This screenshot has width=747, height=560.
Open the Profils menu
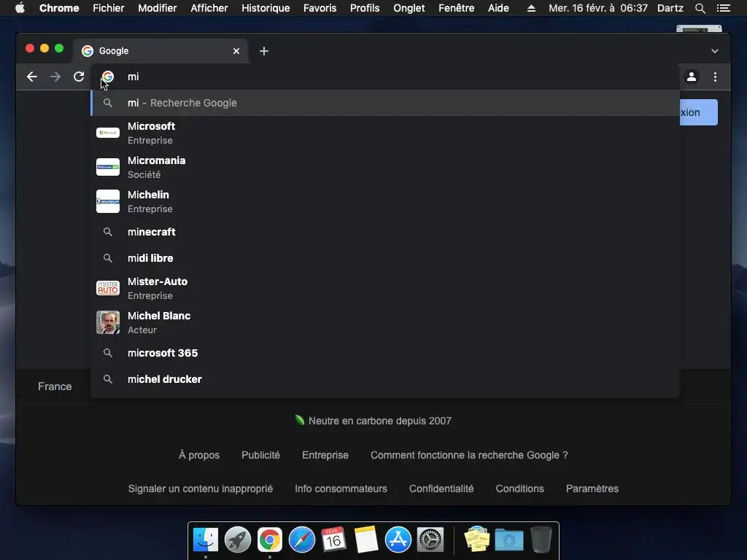[365, 8]
